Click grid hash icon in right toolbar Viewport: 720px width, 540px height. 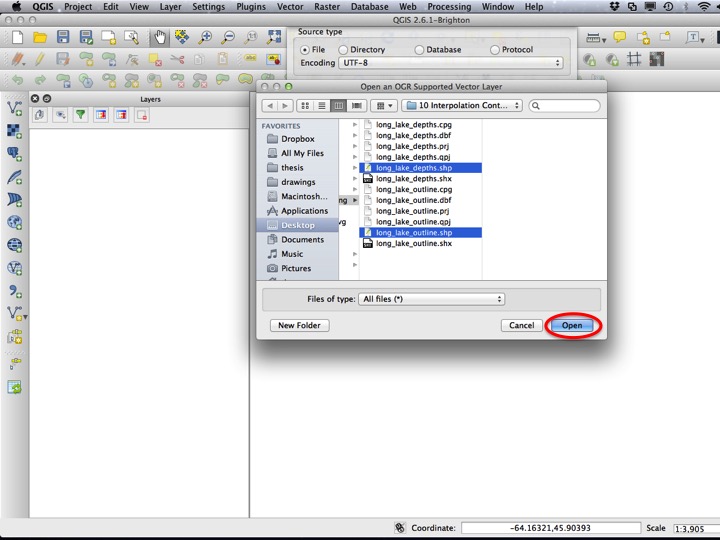634,59
